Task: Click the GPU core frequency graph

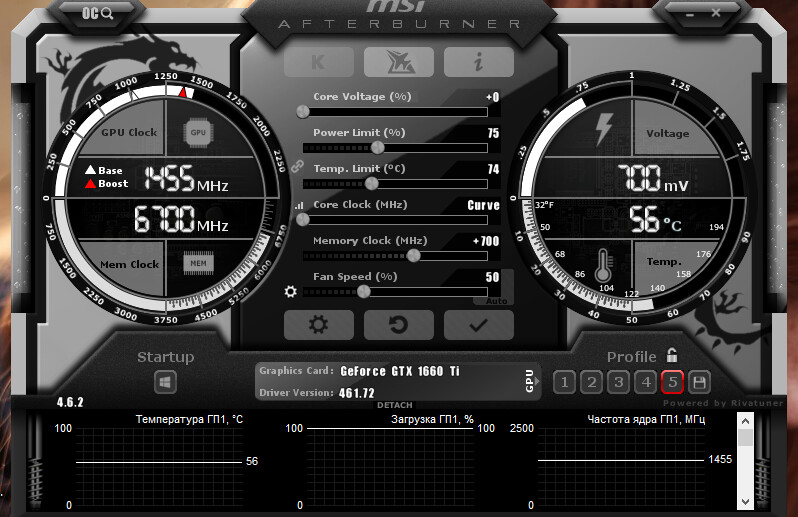Action: [621, 465]
